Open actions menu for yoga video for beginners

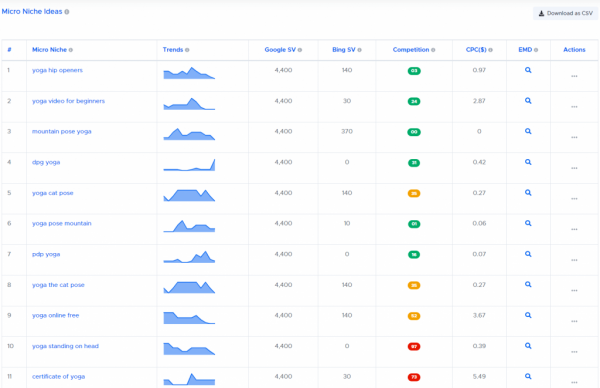click(x=574, y=107)
